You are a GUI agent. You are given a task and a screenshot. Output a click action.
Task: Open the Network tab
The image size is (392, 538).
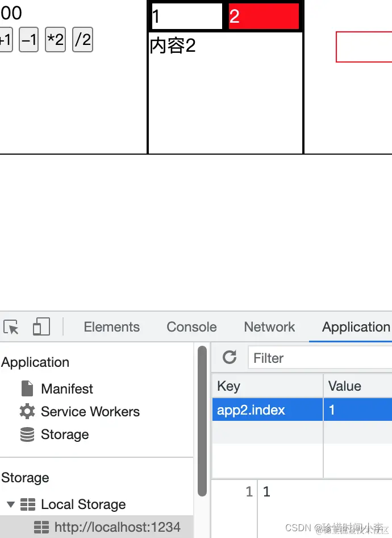(x=270, y=327)
